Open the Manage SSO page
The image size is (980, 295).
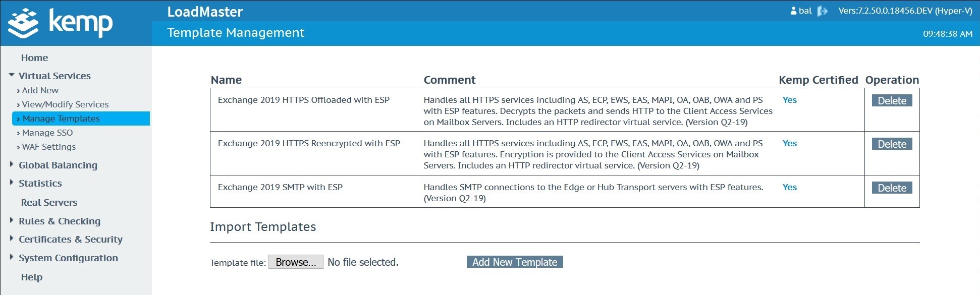click(x=47, y=133)
